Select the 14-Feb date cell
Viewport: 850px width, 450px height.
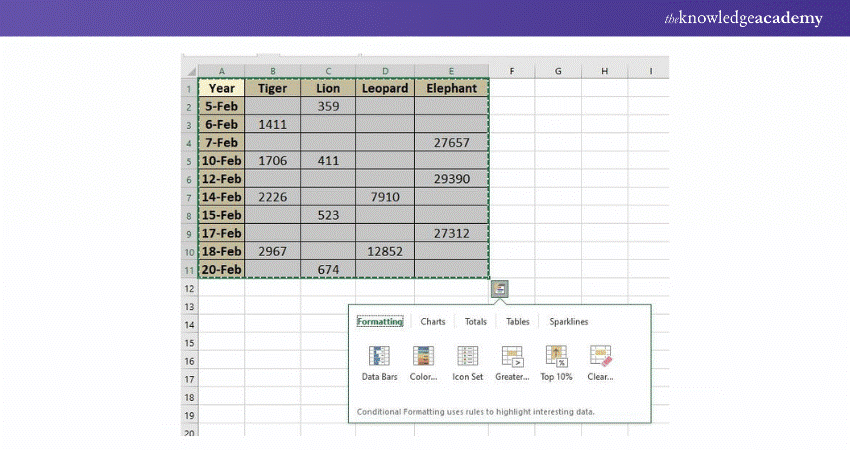coord(221,197)
